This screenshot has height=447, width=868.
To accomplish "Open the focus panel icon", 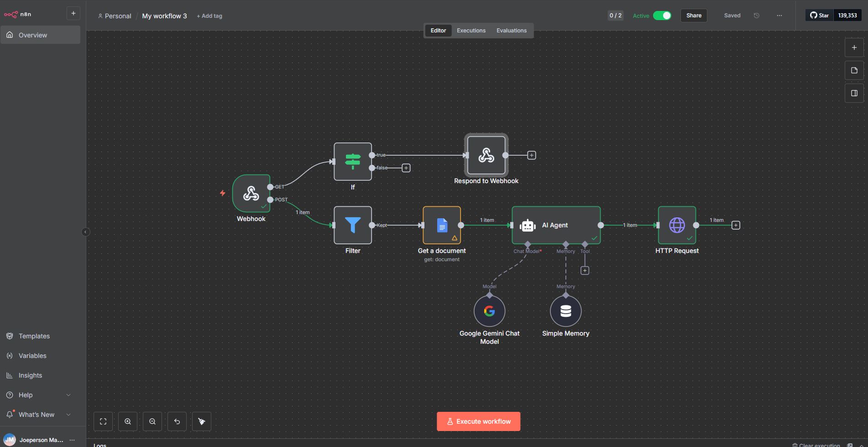I will (x=854, y=93).
